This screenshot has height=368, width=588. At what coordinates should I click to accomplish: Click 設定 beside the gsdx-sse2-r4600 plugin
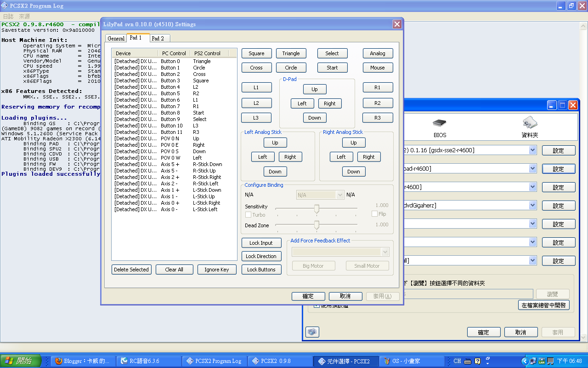(x=559, y=150)
